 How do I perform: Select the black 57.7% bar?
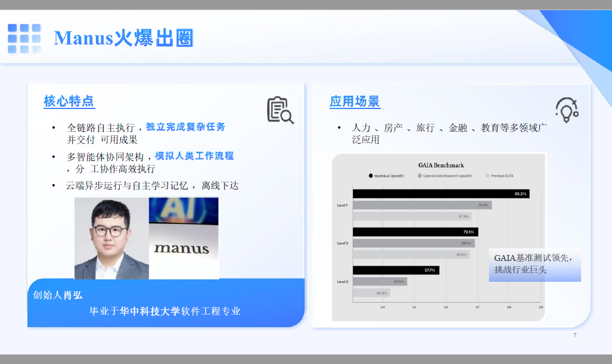pos(396,270)
